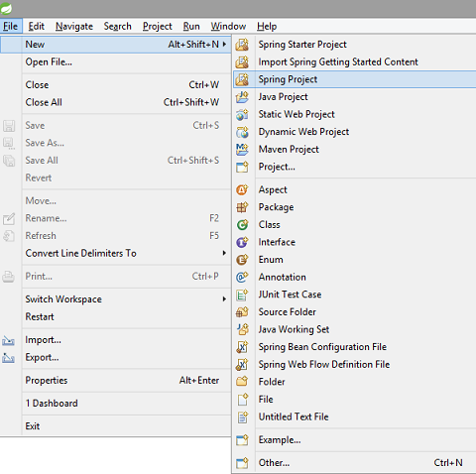Viewport: 476px width, 474px height.
Task: Click the green Class icon
Action: (x=242, y=225)
